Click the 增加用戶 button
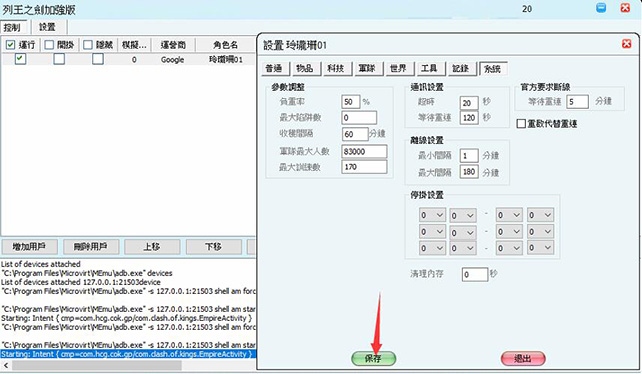 (x=29, y=247)
